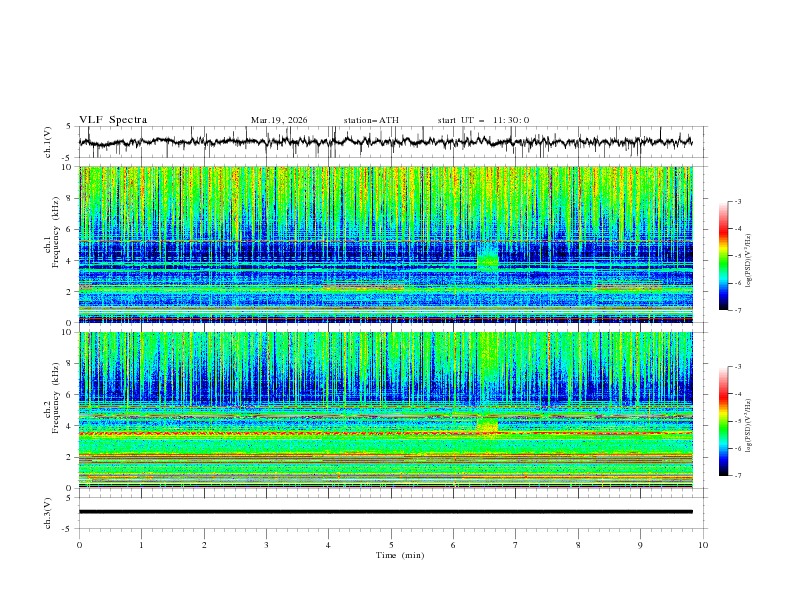Click the time axis tick label '0'
792x612 pixels.
pos(79,545)
